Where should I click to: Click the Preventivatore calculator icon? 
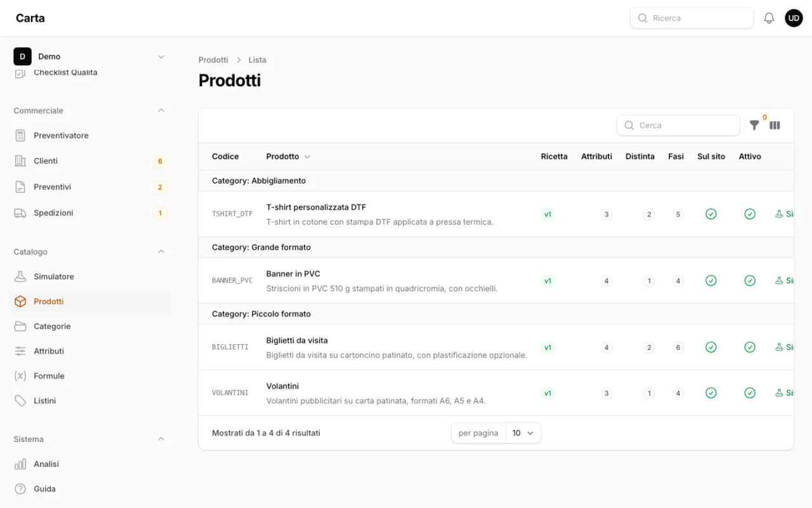20,135
